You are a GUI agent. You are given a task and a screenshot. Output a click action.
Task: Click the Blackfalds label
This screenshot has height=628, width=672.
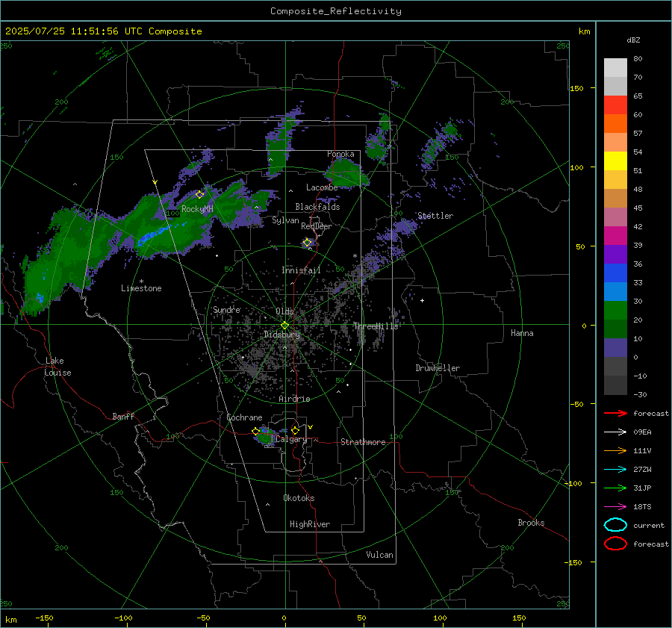tap(317, 207)
